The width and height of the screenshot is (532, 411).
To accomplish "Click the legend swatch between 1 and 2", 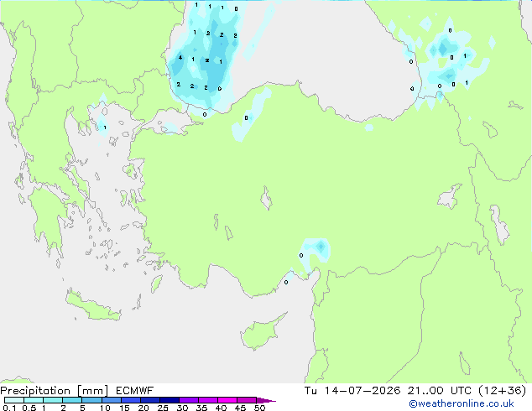I will click(x=53, y=400).
